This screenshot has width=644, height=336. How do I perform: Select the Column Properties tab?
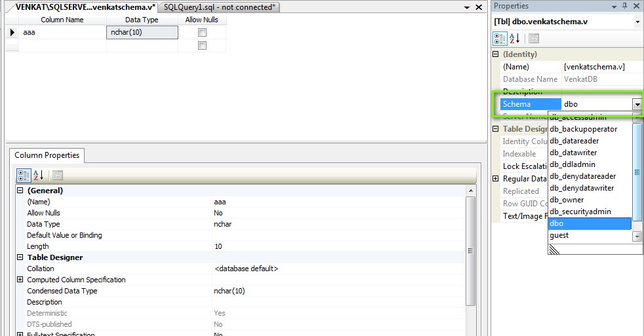(47, 155)
